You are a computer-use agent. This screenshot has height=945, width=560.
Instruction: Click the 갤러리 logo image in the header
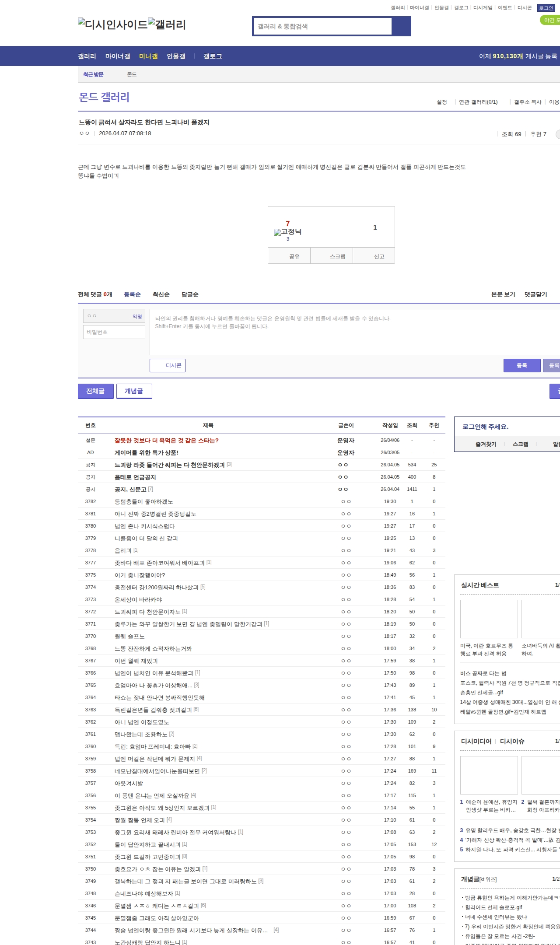pyautogui.click(x=167, y=24)
